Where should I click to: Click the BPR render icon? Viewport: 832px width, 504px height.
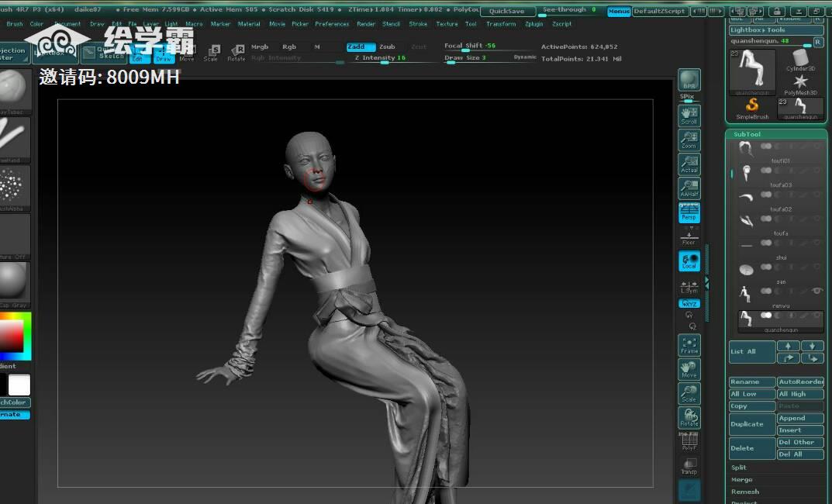(689, 80)
